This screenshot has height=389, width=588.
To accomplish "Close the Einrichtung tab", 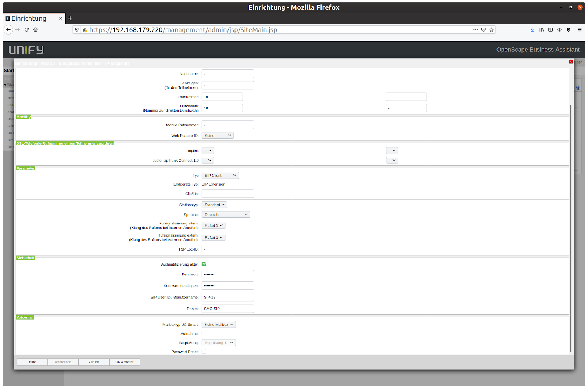I will (x=61, y=18).
